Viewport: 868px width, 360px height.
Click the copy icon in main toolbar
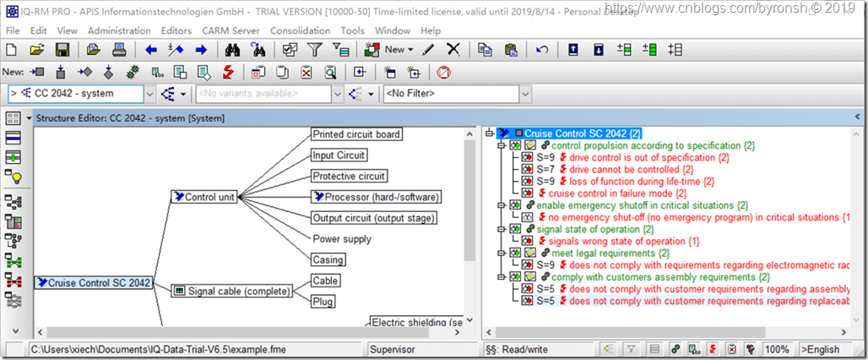click(486, 49)
